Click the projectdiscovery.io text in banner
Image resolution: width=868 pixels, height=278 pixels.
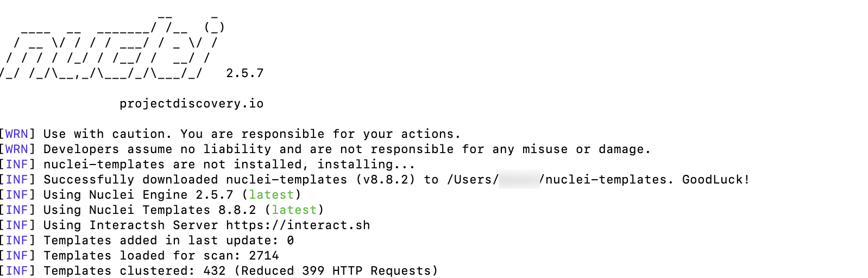click(192, 104)
